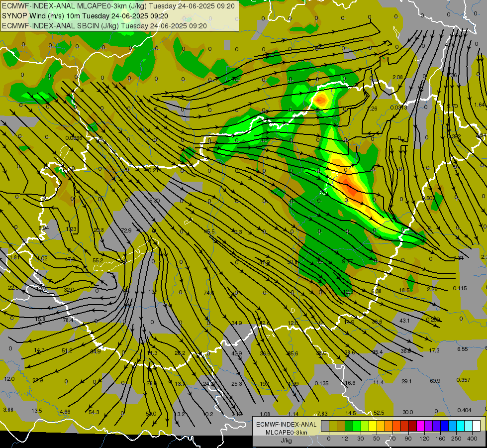Click the map value '54.3'
The image size is (487, 448).
point(94,412)
